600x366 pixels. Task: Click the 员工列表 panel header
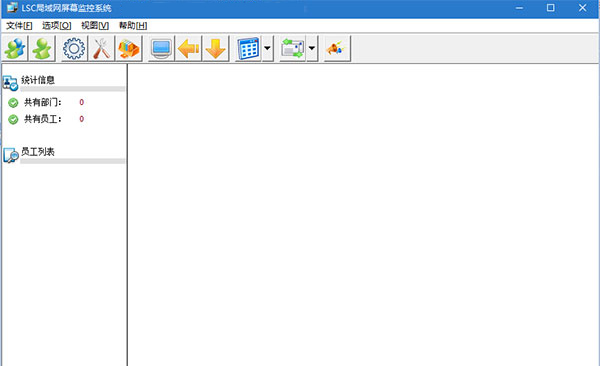pos(38,152)
